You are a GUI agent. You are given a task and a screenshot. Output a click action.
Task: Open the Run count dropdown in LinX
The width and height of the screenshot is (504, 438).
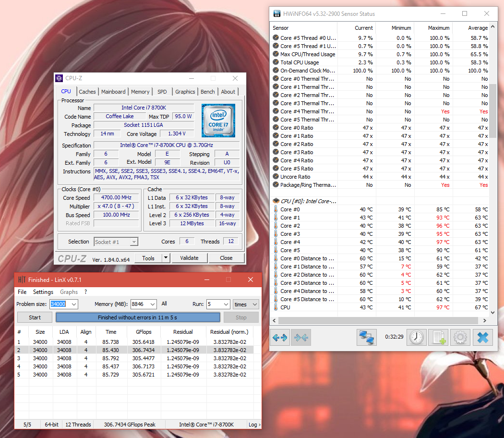point(226,304)
